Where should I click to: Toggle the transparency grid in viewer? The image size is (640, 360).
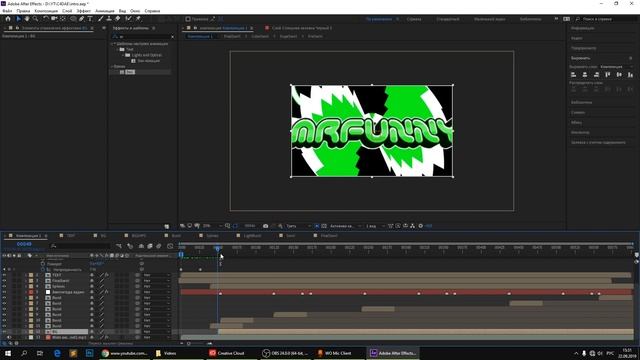coord(324,226)
